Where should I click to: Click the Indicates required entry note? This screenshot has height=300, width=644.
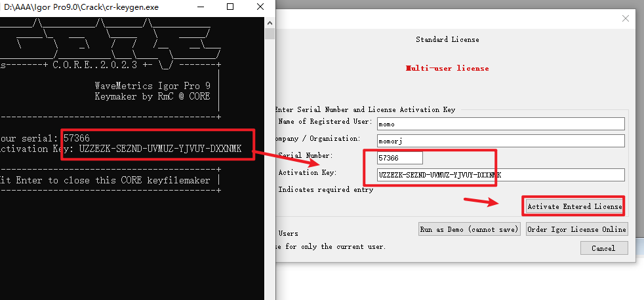325,190
